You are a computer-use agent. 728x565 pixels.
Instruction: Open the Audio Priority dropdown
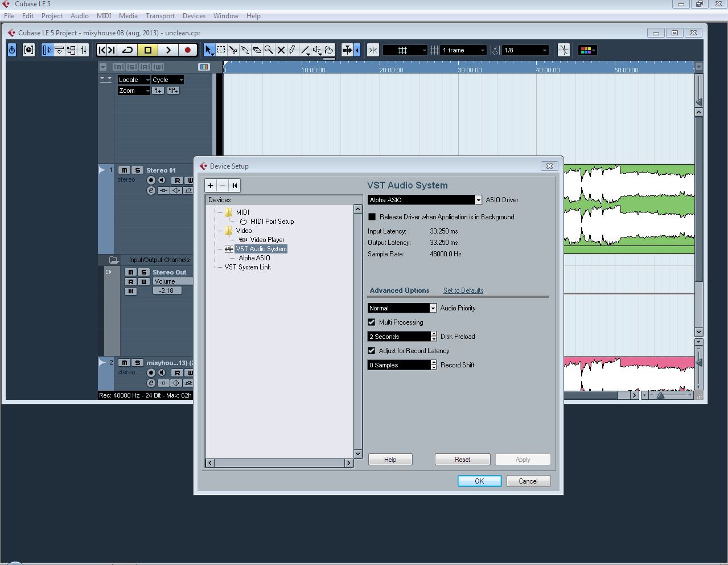pos(433,308)
